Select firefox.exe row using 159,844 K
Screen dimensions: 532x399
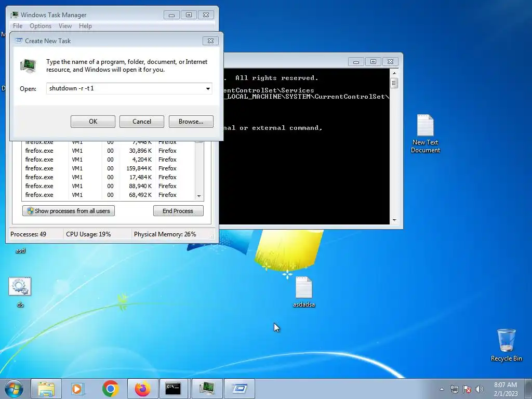[x=108, y=168]
